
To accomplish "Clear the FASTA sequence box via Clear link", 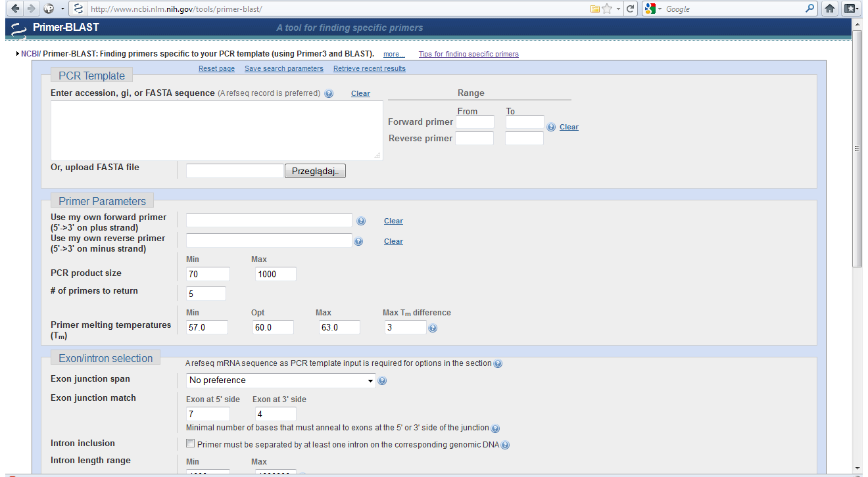I will 360,93.
